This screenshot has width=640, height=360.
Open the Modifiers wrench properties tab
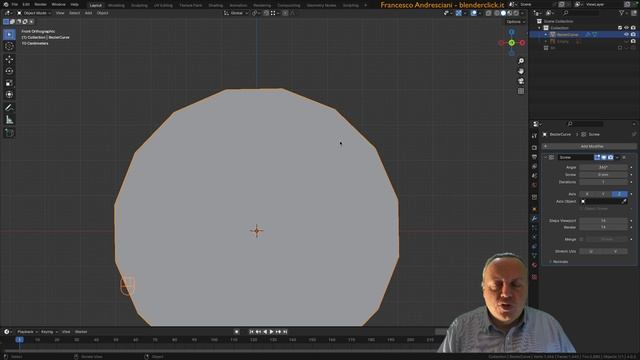(x=534, y=219)
